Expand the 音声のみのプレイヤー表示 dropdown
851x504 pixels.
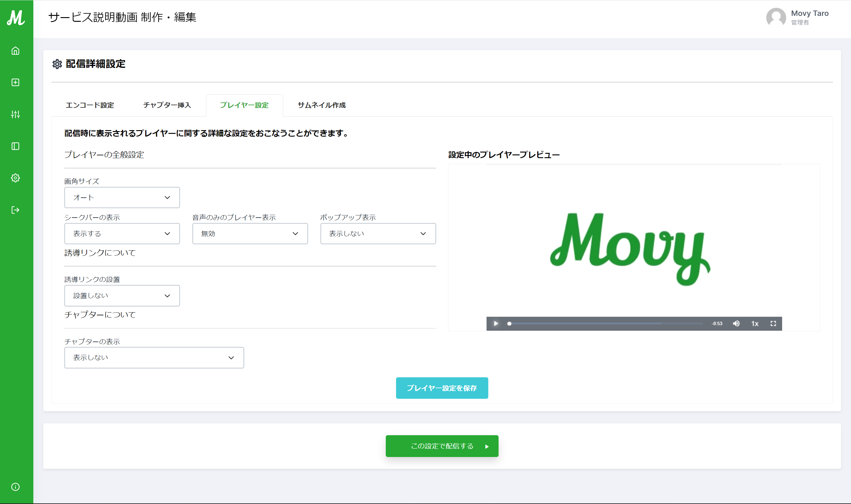tap(250, 234)
